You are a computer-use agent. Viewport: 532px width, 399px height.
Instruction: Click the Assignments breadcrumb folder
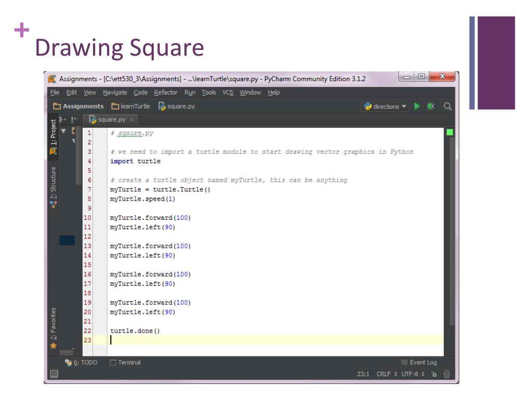(78, 106)
